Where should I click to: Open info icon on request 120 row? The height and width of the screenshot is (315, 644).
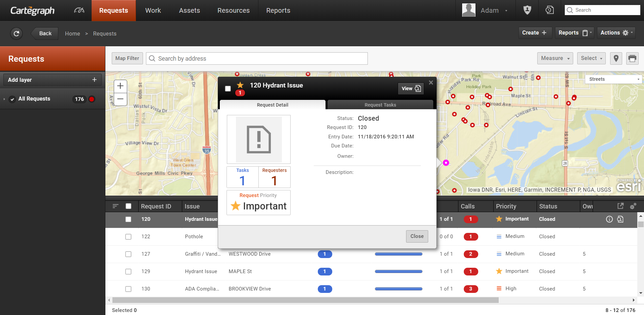coord(609,219)
